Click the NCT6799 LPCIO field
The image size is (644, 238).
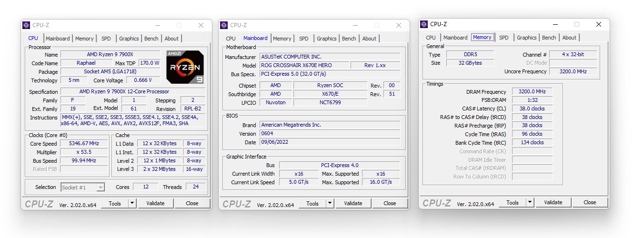tap(330, 102)
